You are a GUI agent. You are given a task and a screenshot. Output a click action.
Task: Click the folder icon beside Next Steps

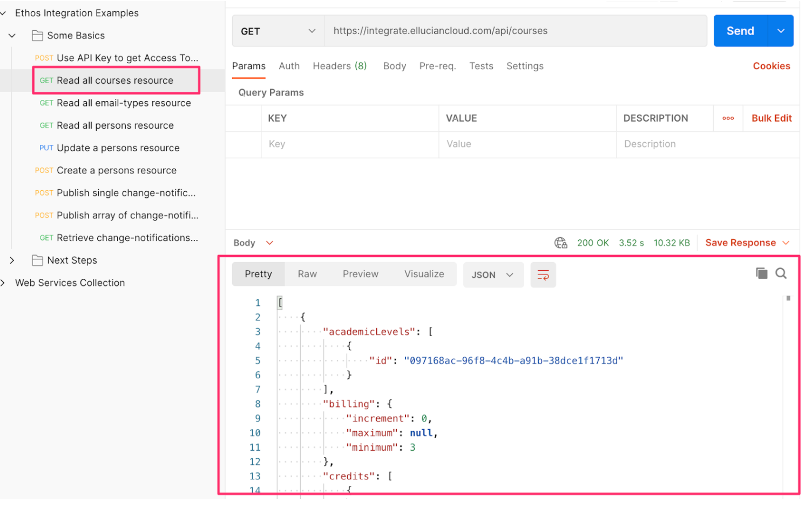[37, 260]
